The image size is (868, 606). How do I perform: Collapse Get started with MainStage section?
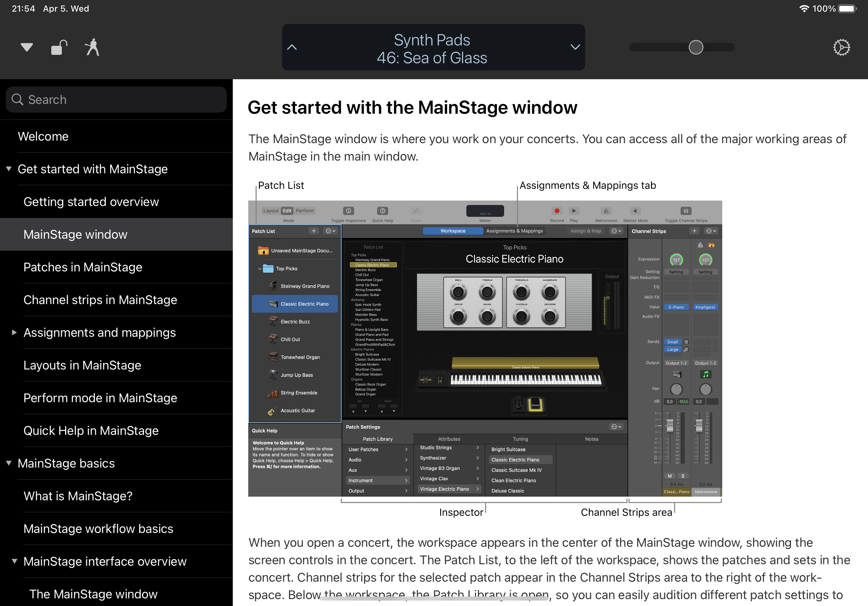[x=9, y=169]
